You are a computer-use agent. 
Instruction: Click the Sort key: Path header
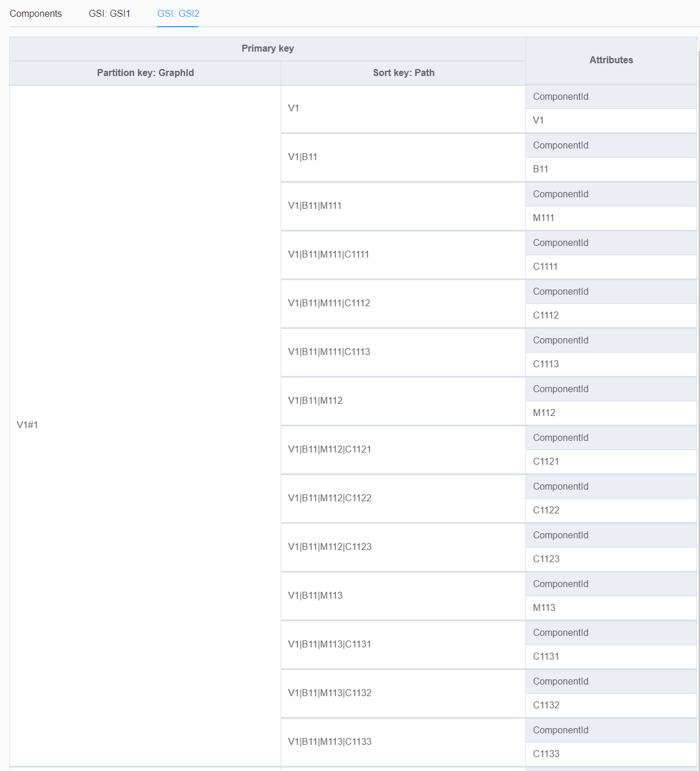(x=403, y=73)
